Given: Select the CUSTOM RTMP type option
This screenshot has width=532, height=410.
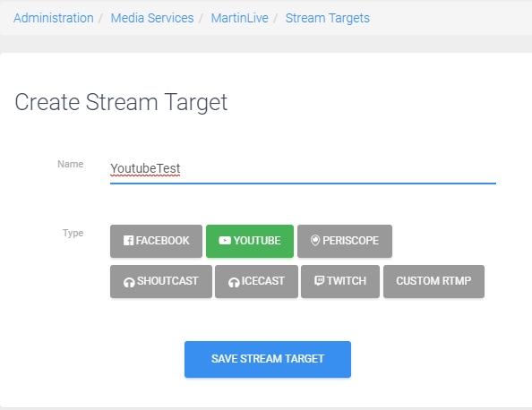Looking at the screenshot, I should (434, 281).
